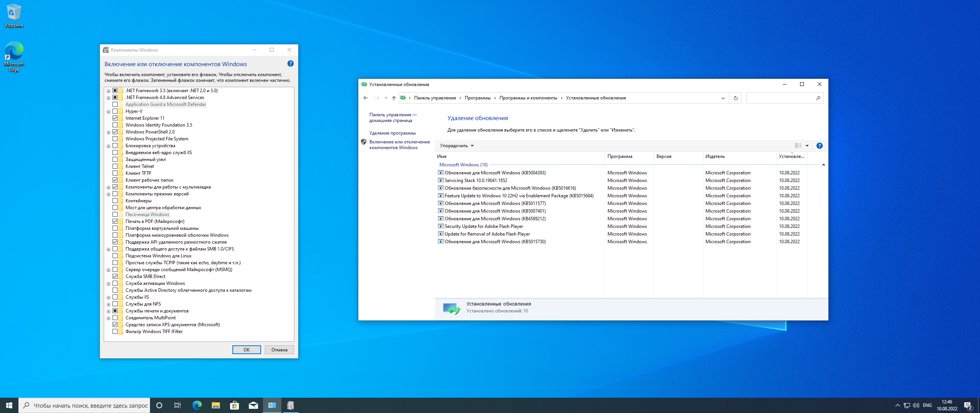Open the Microsoft Edge desktop shortcut
980x413 pixels.
coord(14,57)
